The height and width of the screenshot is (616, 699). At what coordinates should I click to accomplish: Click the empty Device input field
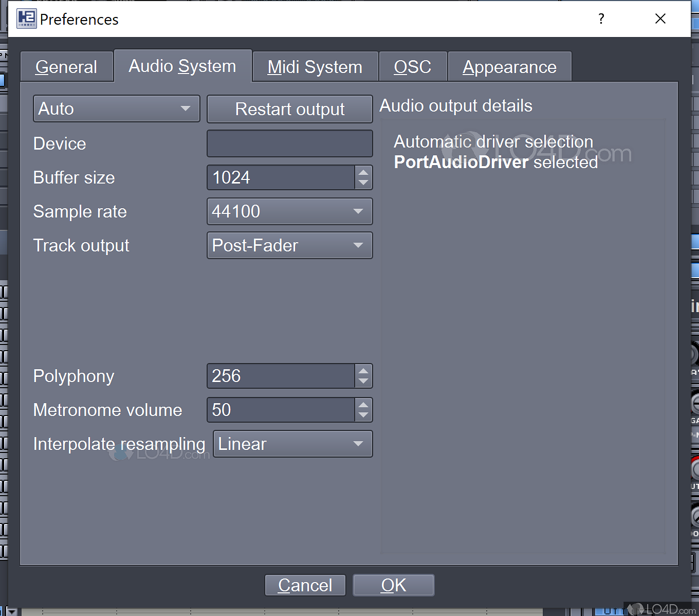289,143
